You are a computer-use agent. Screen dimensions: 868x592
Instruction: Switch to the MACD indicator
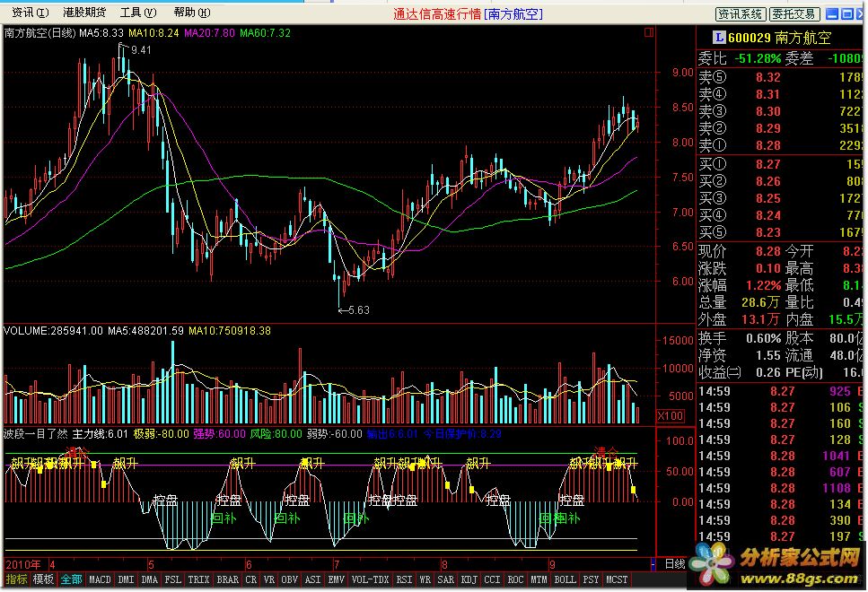(101, 579)
